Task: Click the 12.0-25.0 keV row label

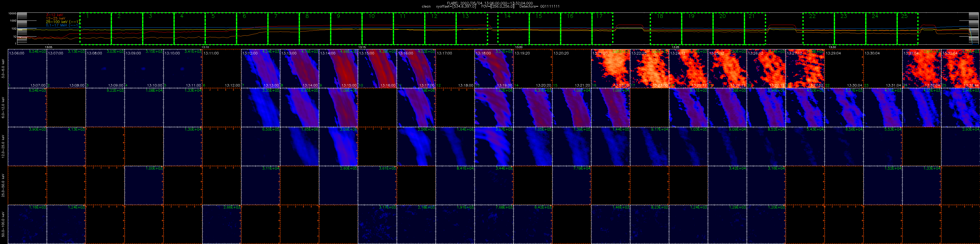Action: [x=3, y=146]
